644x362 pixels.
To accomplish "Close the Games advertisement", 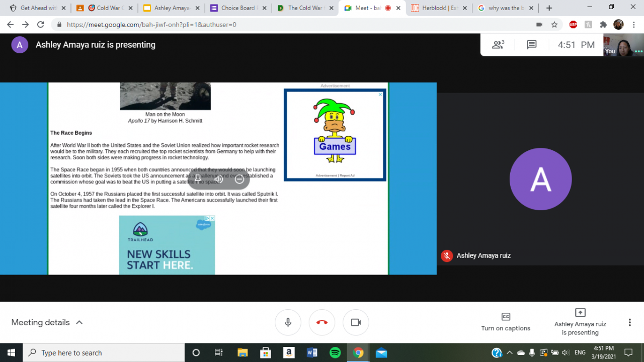I will (x=380, y=94).
